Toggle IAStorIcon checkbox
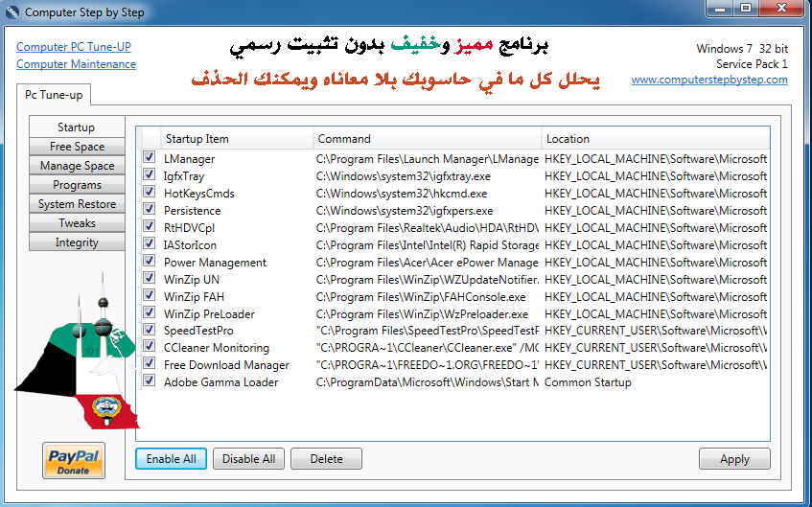812x507 pixels. 150,243
